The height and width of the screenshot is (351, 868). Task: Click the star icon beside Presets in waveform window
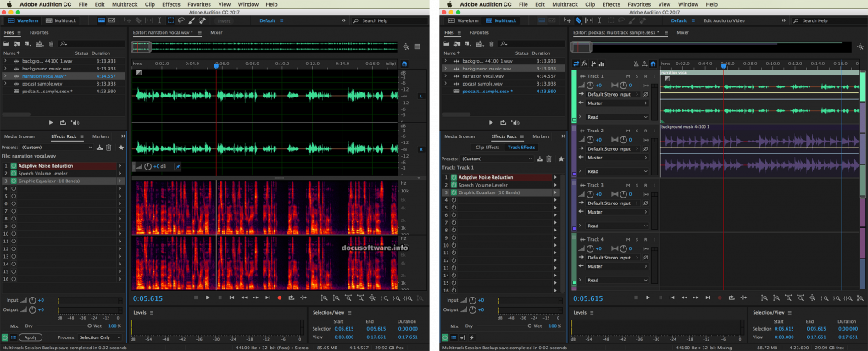tap(121, 147)
